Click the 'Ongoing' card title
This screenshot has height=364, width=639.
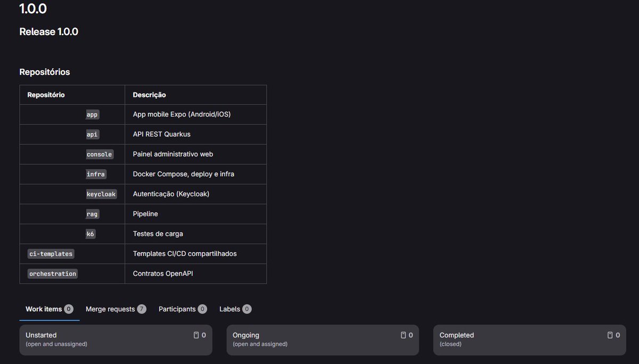246,335
